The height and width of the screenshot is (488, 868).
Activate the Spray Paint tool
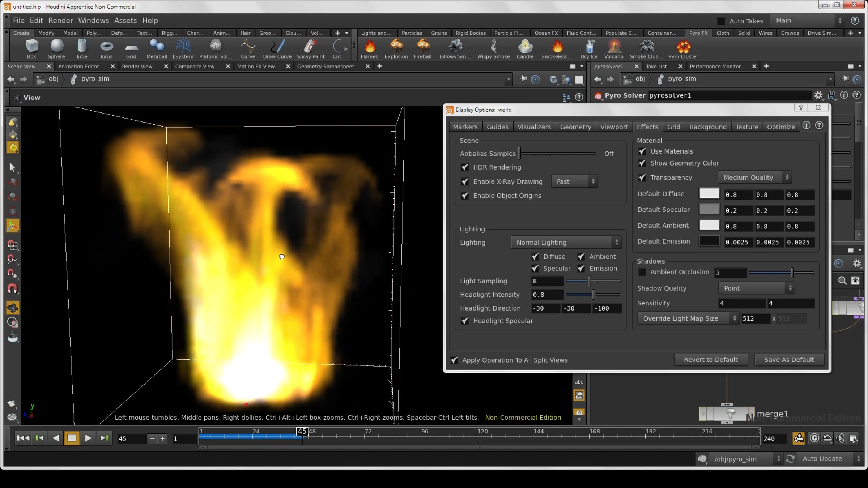tap(311, 49)
